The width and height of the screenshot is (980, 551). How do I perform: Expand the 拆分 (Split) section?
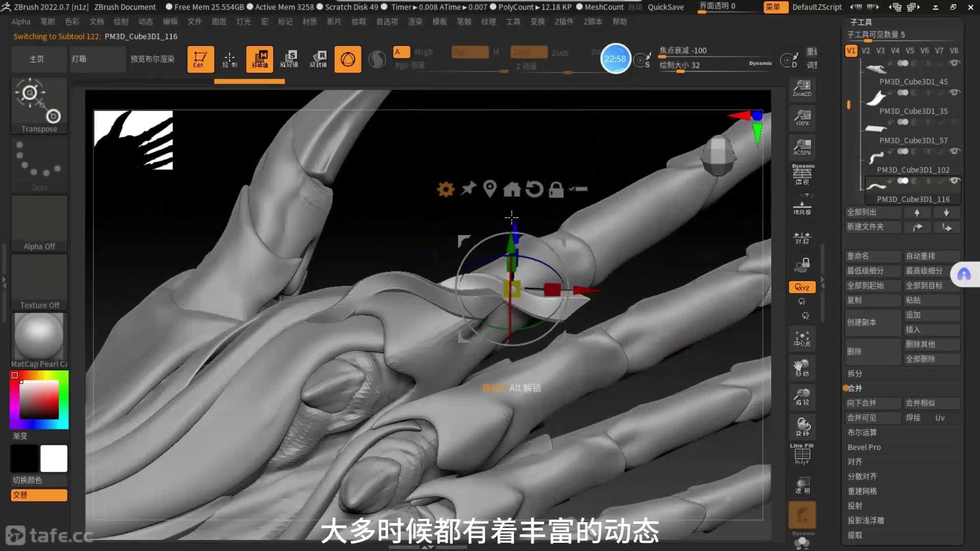855,373
